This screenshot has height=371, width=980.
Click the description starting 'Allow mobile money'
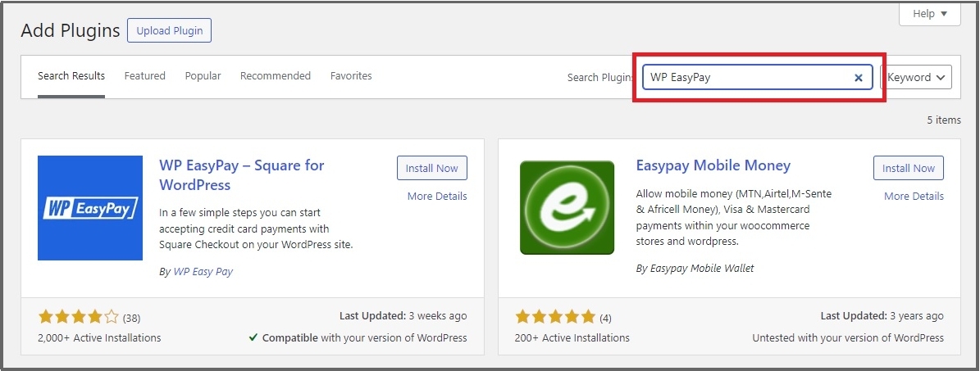[734, 217]
